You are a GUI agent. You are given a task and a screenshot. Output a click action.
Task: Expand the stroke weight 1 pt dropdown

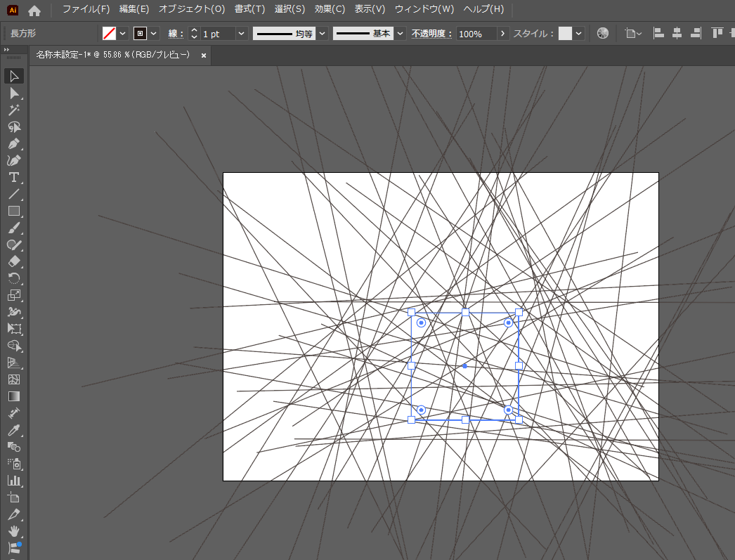[x=242, y=34]
